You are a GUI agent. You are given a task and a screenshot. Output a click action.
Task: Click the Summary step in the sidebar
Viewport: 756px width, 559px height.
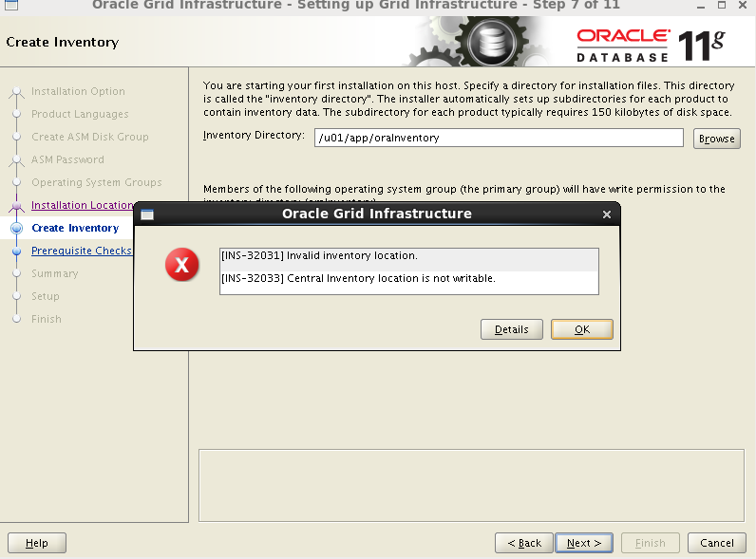pos(54,273)
